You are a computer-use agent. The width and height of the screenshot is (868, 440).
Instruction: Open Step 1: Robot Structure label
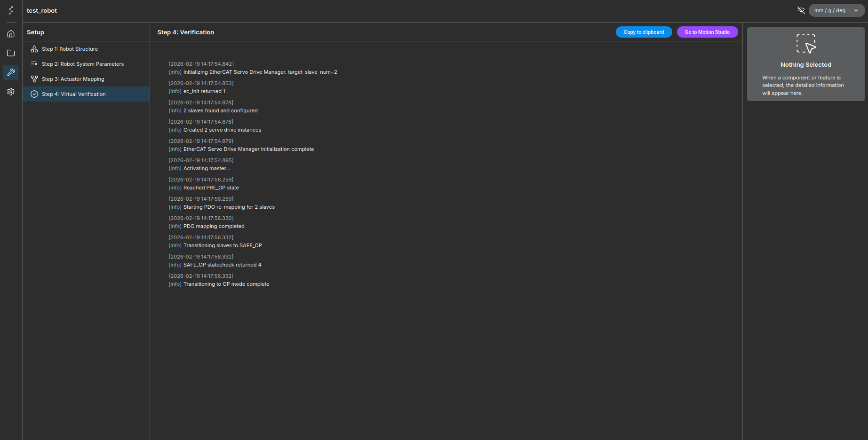point(70,49)
